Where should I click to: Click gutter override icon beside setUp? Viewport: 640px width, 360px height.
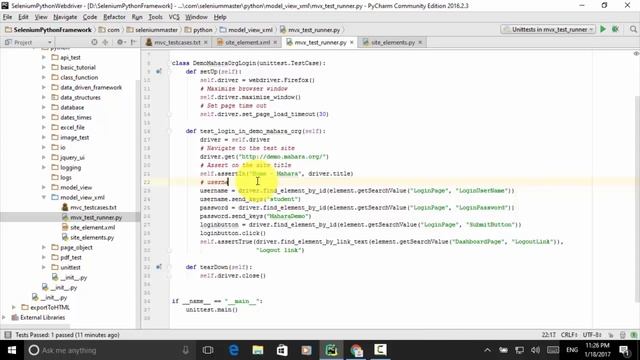[x=159, y=71]
